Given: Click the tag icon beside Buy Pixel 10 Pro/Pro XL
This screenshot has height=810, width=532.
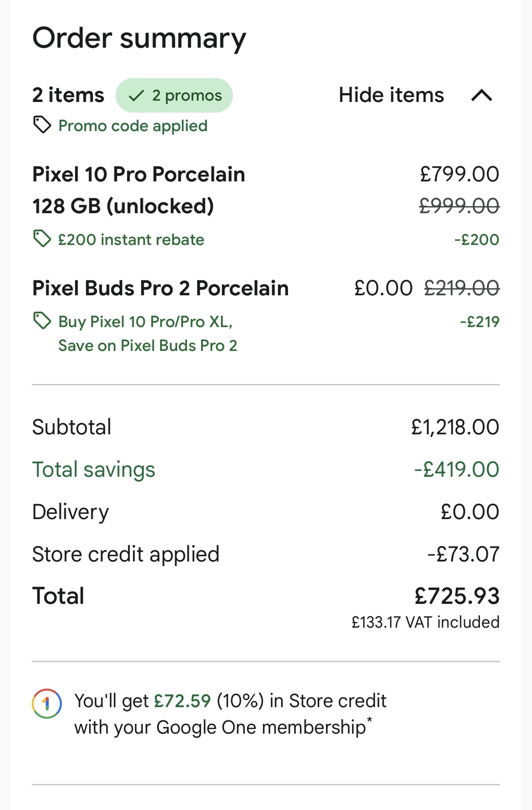Looking at the screenshot, I should [42, 321].
